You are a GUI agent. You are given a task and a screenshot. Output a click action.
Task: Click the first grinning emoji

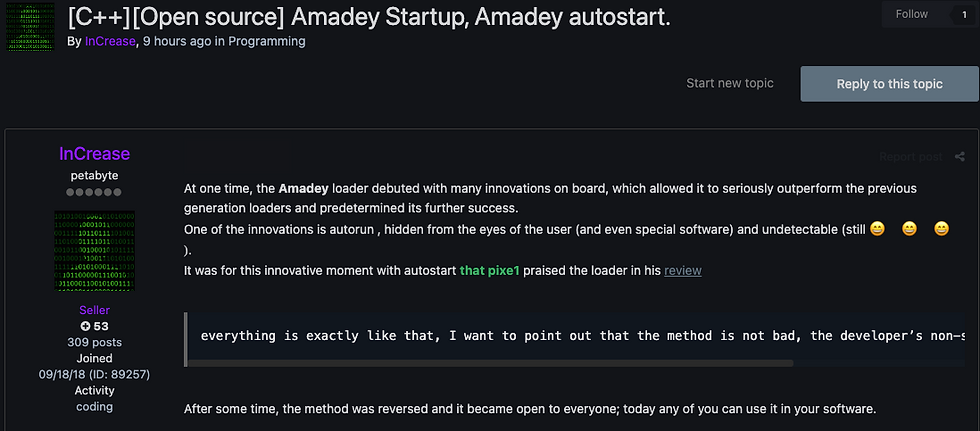tap(878, 229)
